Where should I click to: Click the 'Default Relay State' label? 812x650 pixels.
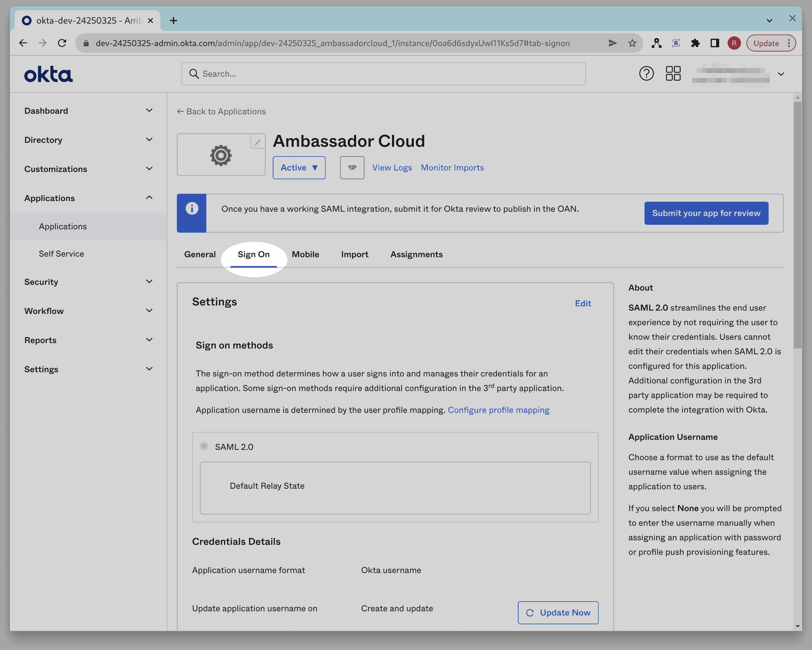coord(267,486)
